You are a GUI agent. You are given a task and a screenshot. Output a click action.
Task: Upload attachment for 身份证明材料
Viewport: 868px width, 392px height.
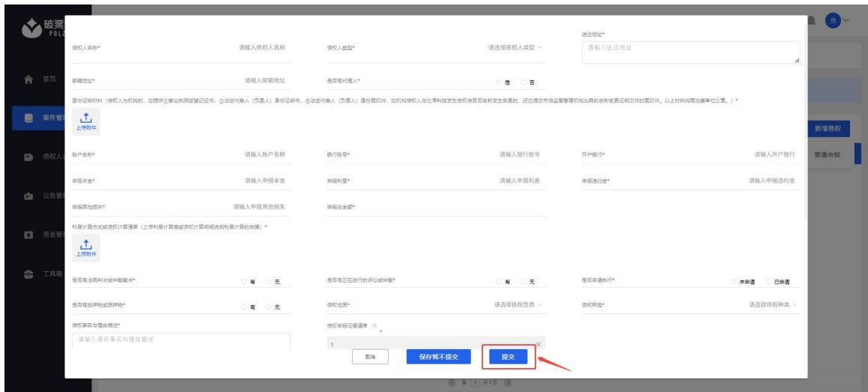pyautogui.click(x=86, y=122)
